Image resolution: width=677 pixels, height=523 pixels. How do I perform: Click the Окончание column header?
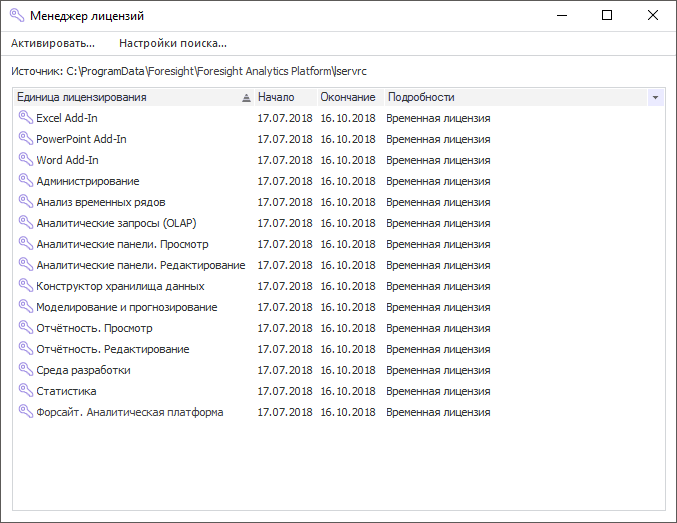pyautogui.click(x=348, y=98)
